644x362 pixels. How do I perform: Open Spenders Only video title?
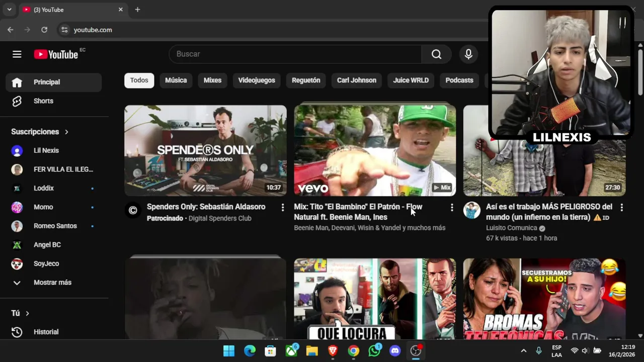pos(206,207)
